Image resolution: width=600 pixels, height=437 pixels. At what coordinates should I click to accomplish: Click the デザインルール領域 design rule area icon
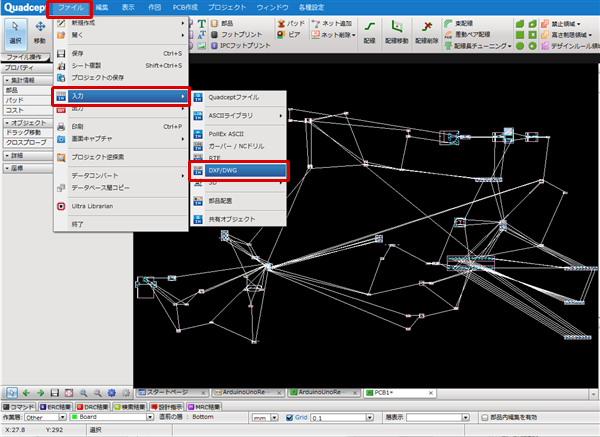point(545,46)
